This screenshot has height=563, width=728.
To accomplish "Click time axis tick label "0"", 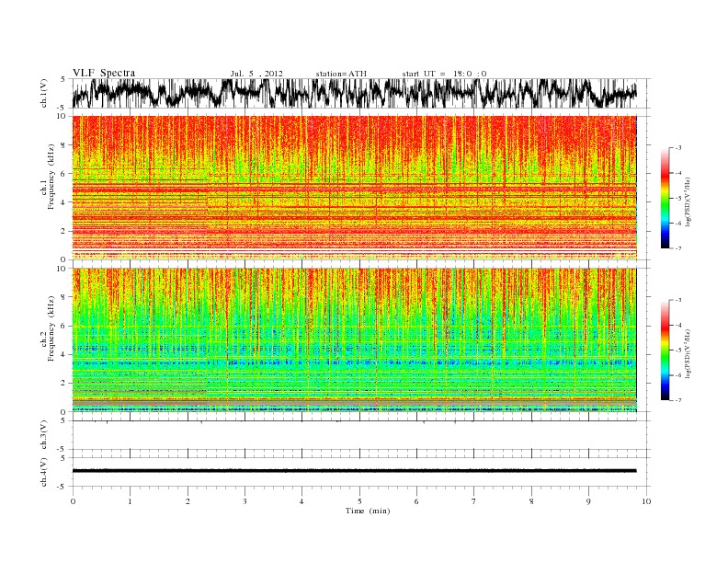I will coord(73,501).
